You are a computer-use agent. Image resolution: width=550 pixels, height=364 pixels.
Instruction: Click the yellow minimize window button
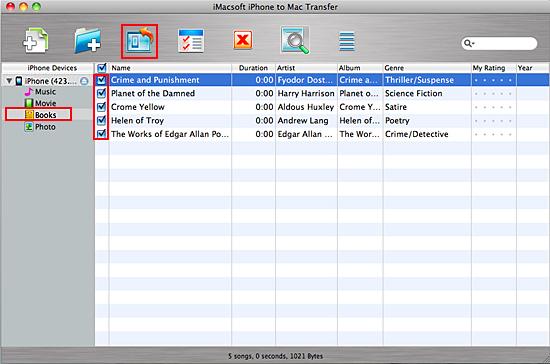24,6
